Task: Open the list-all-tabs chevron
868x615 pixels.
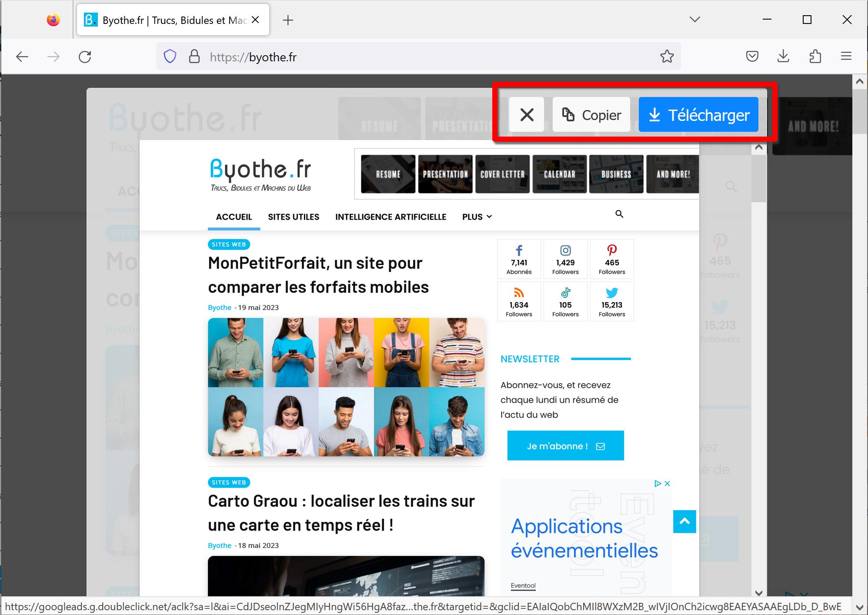Action: point(694,19)
